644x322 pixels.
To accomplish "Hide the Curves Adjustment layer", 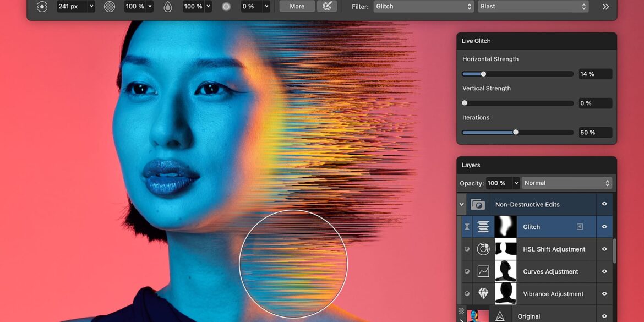I will pyautogui.click(x=604, y=271).
